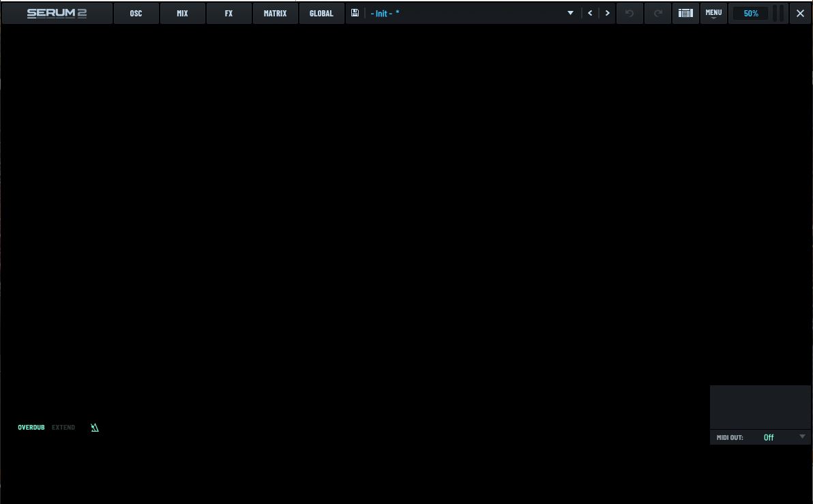
Task: Toggle the EXTEND option
Action: [x=63, y=427]
